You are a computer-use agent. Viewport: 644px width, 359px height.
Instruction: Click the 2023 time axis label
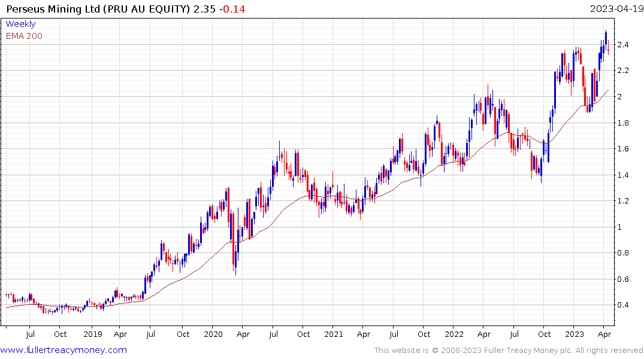574,334
